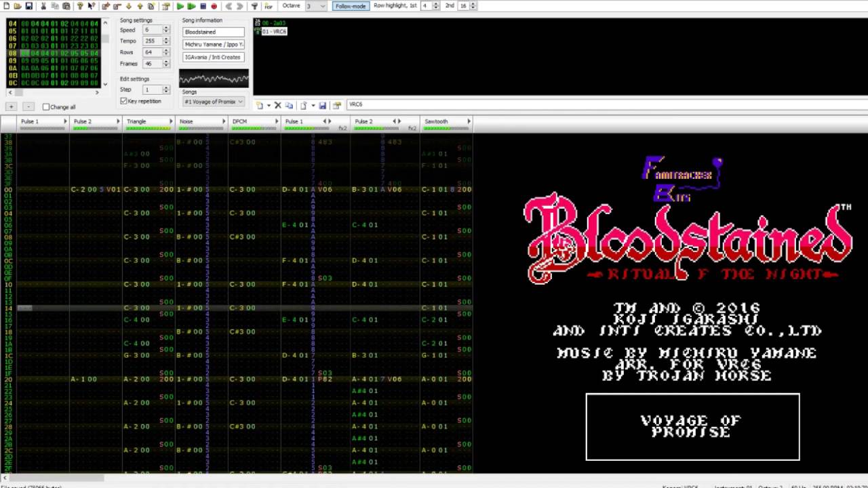Open load instrument dropdown arrow

click(313, 105)
